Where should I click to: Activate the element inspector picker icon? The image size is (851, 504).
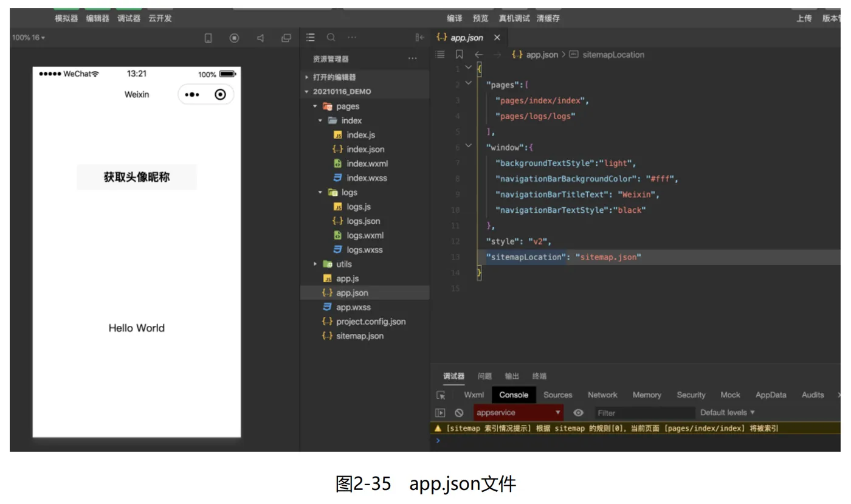pos(441,395)
